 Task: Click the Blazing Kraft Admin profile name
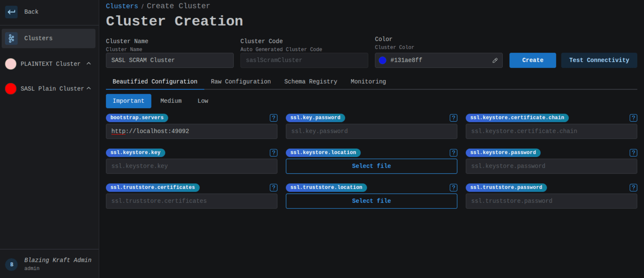[x=58, y=260]
